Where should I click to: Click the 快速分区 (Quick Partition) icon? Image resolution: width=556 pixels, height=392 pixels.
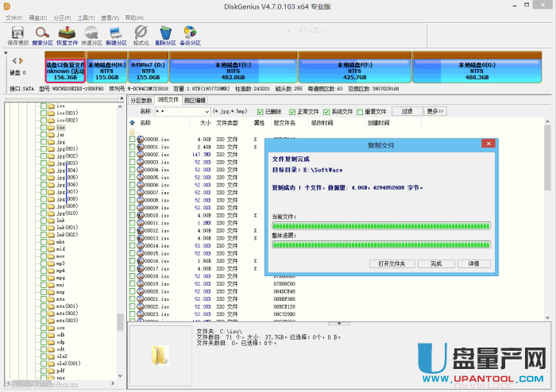point(92,34)
